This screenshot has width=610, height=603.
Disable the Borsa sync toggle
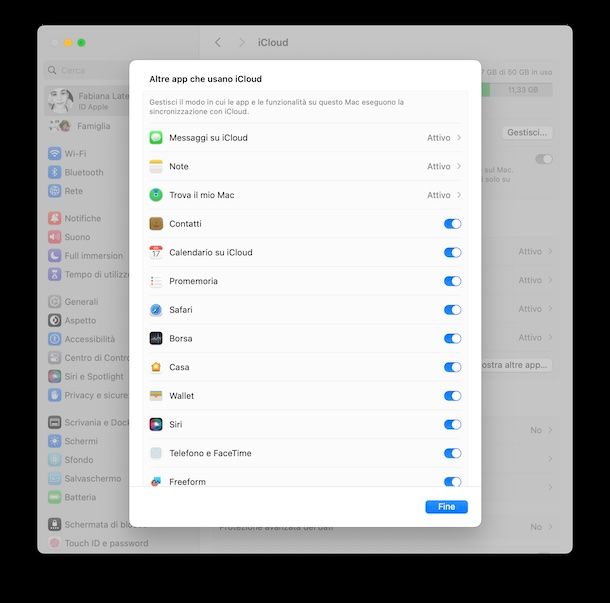[452, 338]
